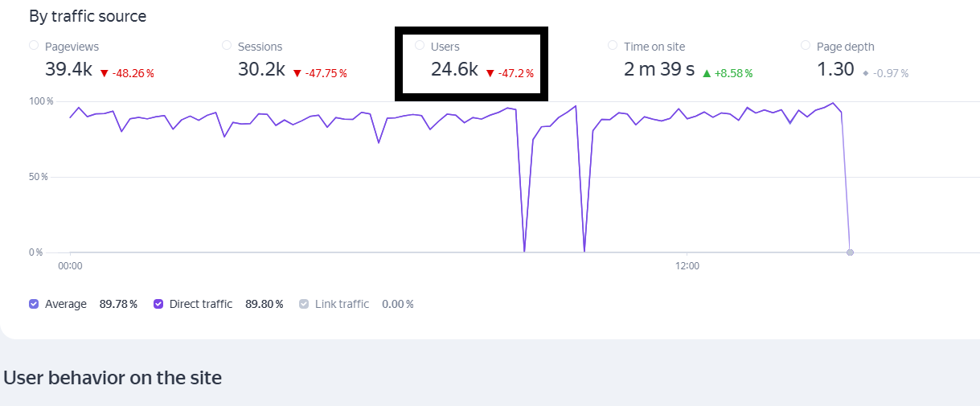Select the Page depth radio button
This screenshot has width=980, height=406.
pyautogui.click(x=806, y=46)
